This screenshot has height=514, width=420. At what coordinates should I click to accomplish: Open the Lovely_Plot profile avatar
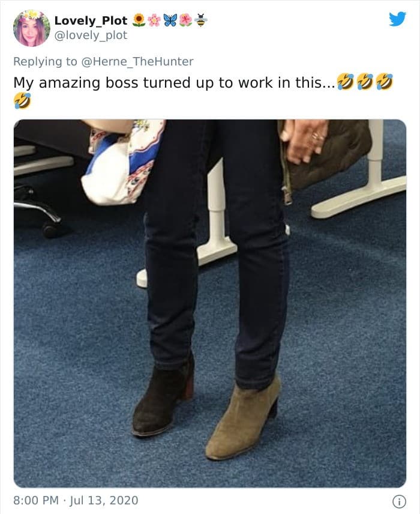click(x=31, y=28)
